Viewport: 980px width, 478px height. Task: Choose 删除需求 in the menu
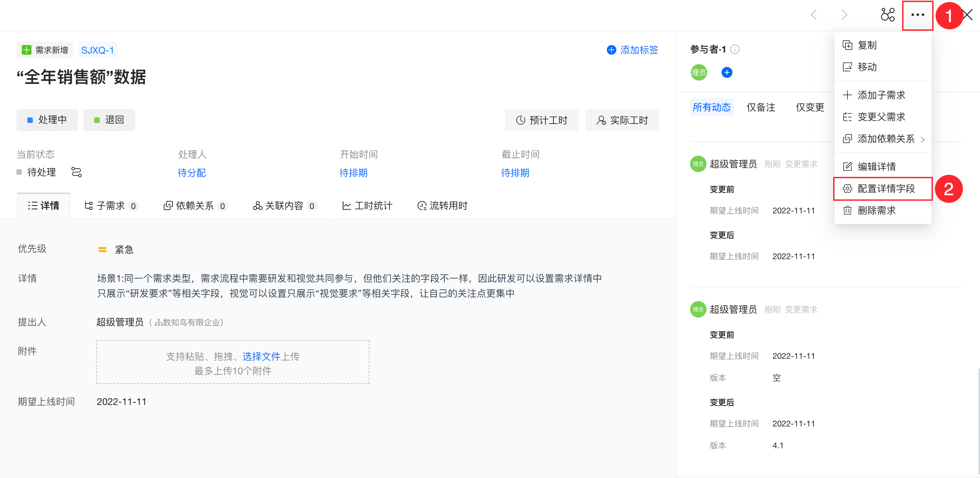[876, 210]
